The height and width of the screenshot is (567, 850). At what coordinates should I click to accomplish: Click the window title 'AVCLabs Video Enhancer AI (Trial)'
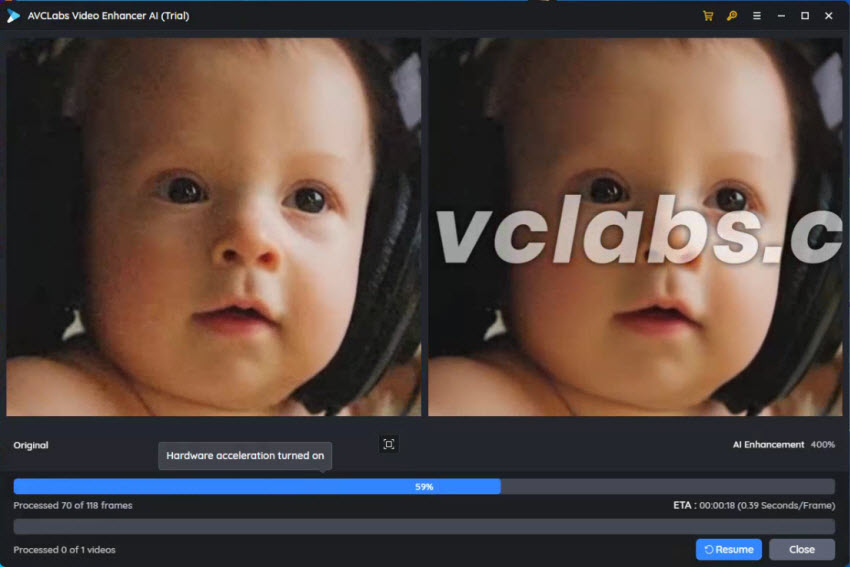tap(108, 16)
